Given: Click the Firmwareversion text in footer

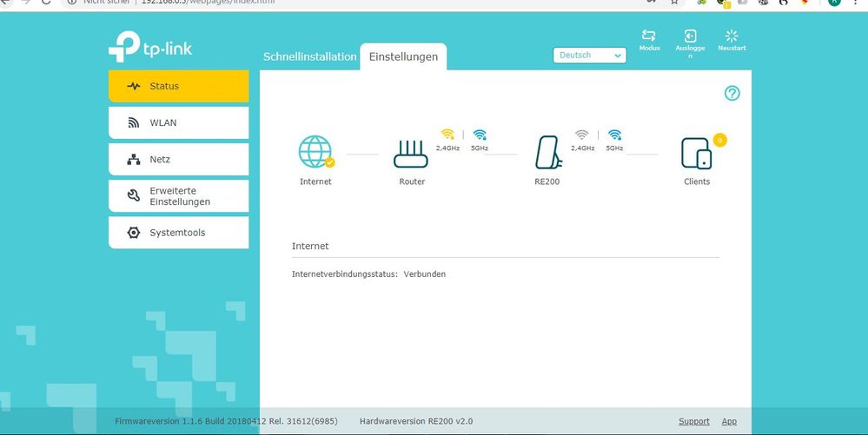Looking at the screenshot, I should (x=227, y=421).
